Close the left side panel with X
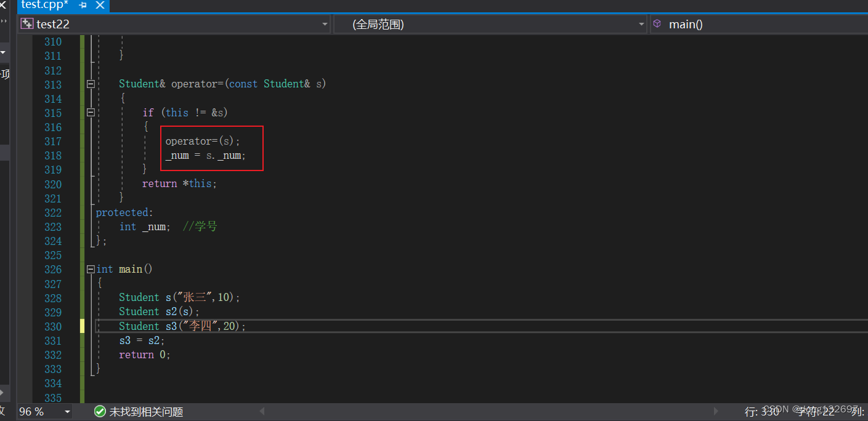Screen dimensions: 868x421 3,6
